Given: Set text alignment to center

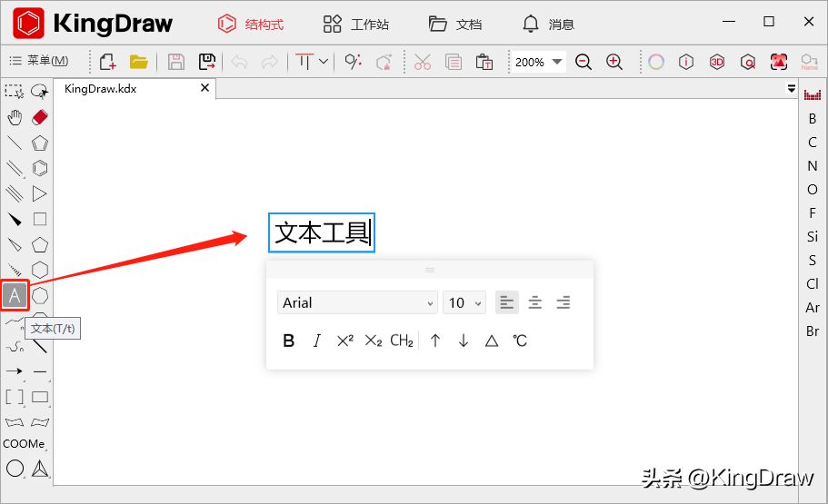Looking at the screenshot, I should coord(535,302).
